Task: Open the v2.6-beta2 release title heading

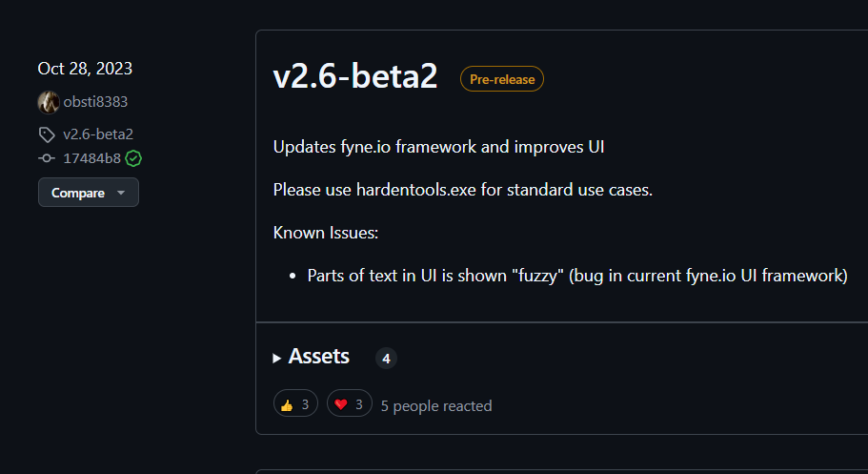Action: [x=355, y=78]
